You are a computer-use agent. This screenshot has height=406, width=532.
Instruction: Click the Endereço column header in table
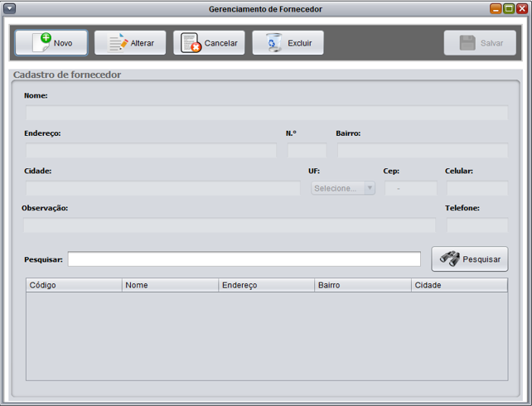point(266,285)
